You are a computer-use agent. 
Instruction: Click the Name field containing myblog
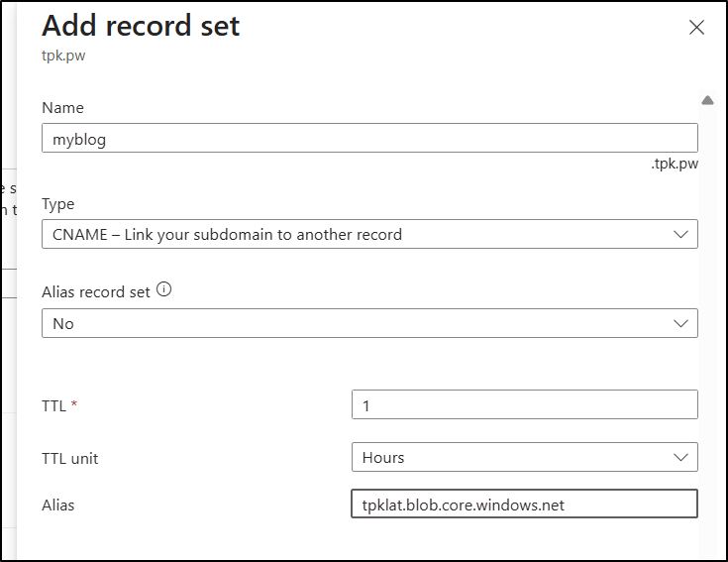(368, 138)
